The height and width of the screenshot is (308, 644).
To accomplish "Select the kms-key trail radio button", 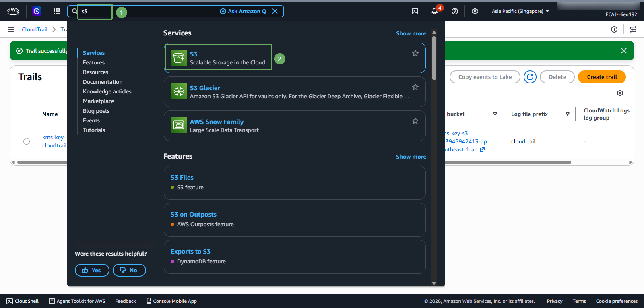I will [27, 141].
